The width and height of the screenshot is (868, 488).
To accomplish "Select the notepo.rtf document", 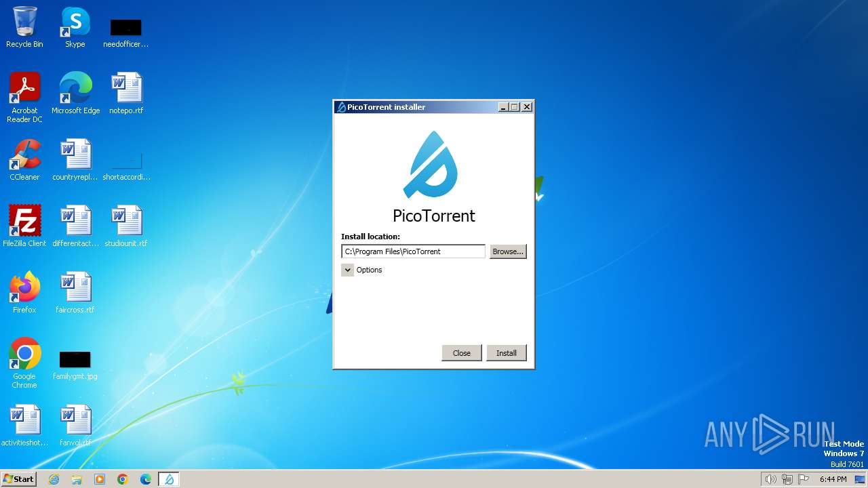I will (126, 94).
